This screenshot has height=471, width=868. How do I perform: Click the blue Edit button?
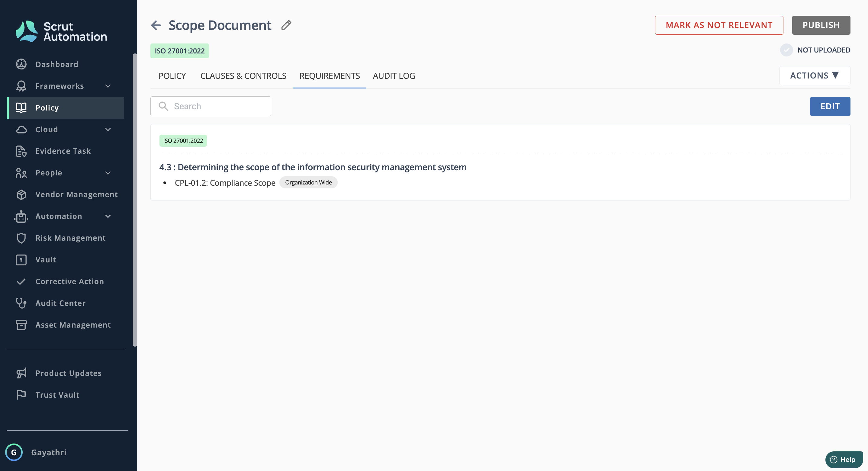(x=830, y=107)
